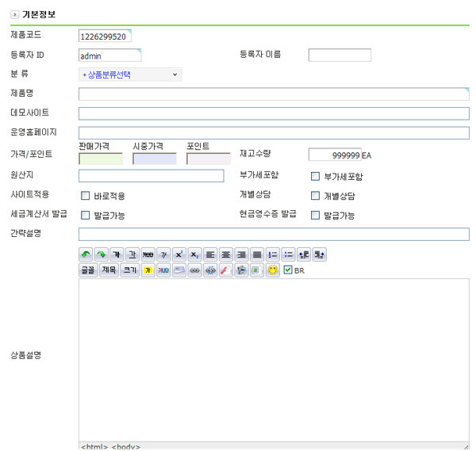
Task: Open the smiley emoticon picker
Action: click(272, 270)
